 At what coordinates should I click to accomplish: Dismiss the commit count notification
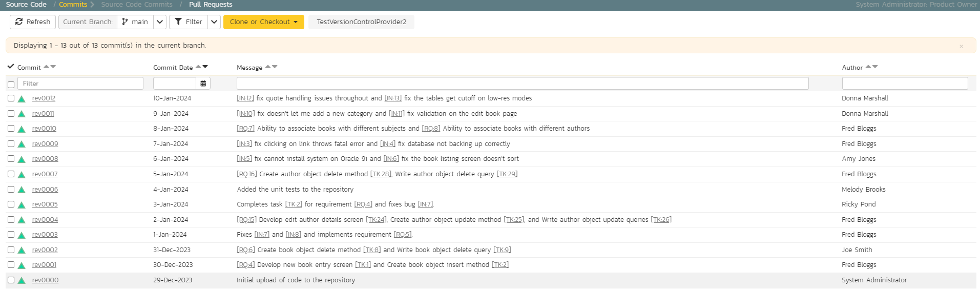(x=961, y=46)
